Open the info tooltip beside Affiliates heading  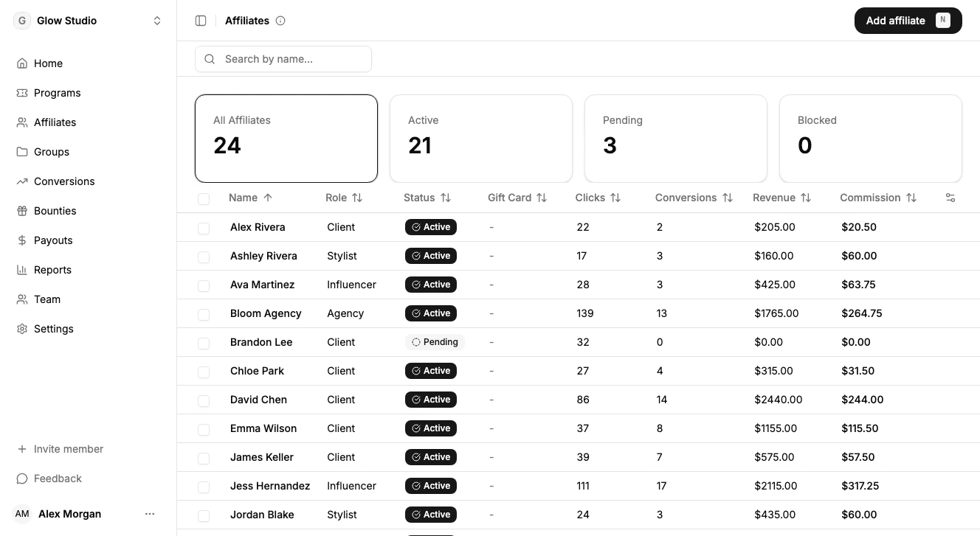[x=280, y=21]
